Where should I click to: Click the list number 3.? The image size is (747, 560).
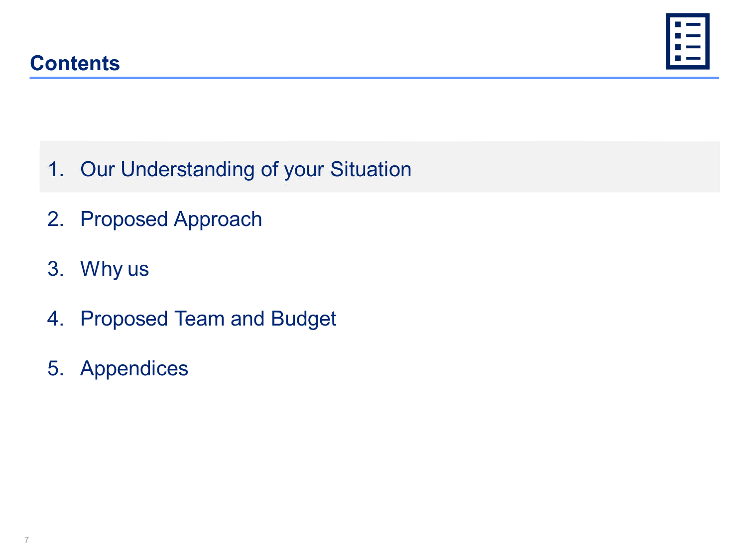tap(56, 269)
